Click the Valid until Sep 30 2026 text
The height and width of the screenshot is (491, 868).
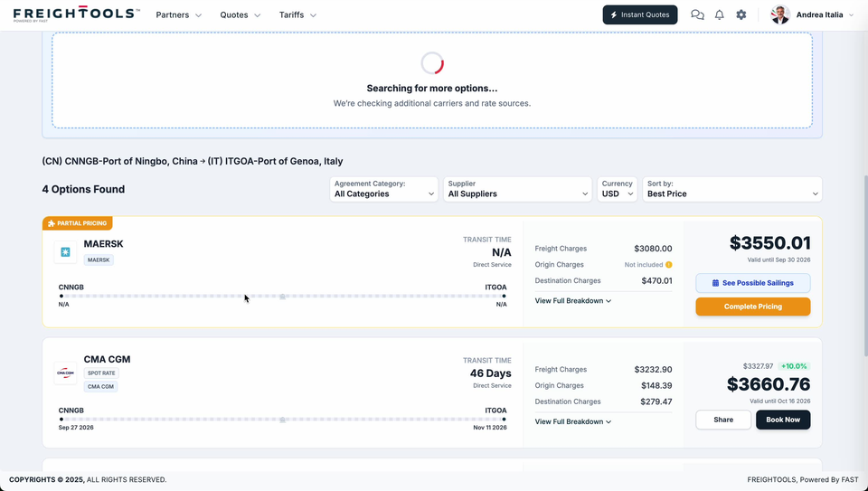[x=778, y=260]
